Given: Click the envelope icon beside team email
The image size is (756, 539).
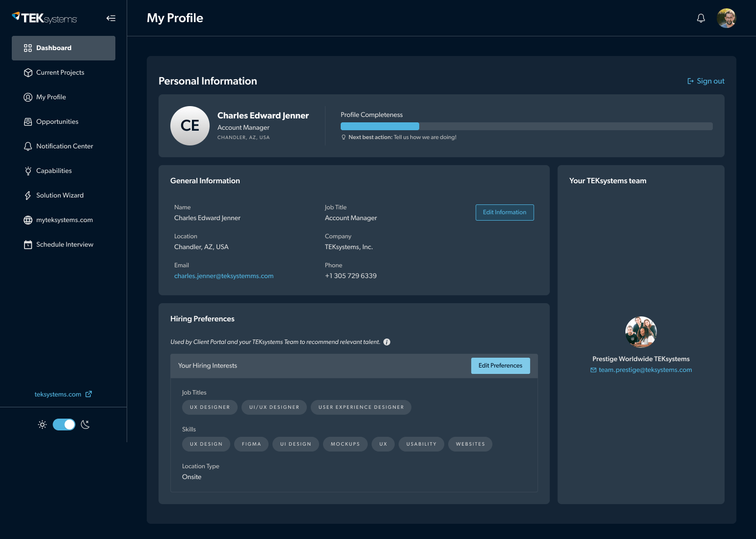Looking at the screenshot, I should [x=594, y=370].
